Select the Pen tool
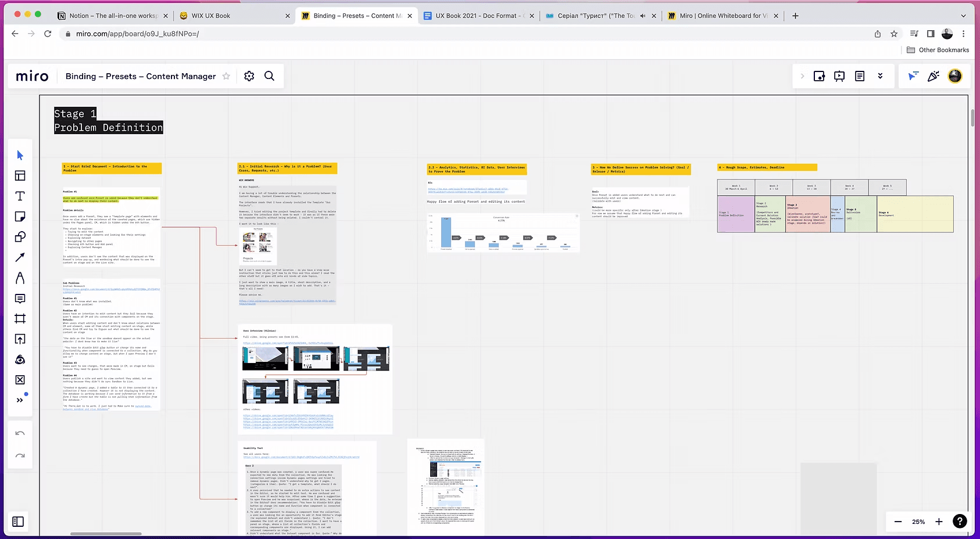The image size is (980, 539). 20,278
